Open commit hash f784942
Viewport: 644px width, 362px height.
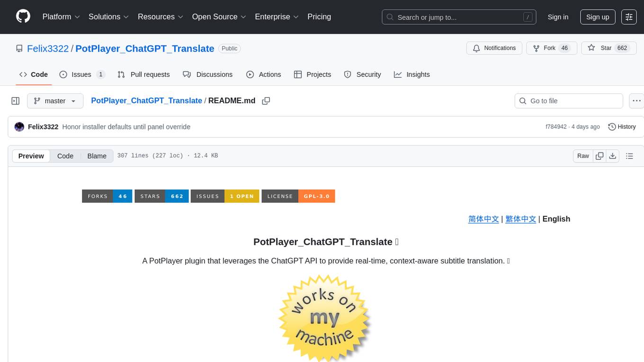pyautogui.click(x=556, y=127)
